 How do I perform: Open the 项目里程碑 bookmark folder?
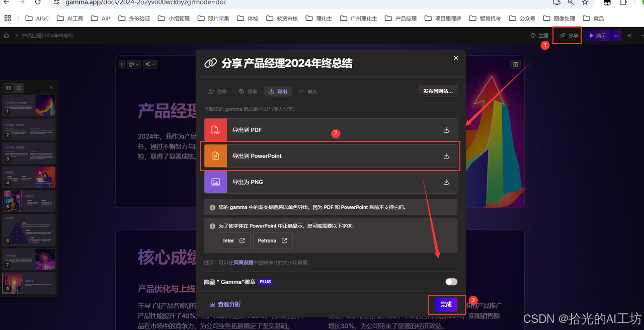click(443, 18)
